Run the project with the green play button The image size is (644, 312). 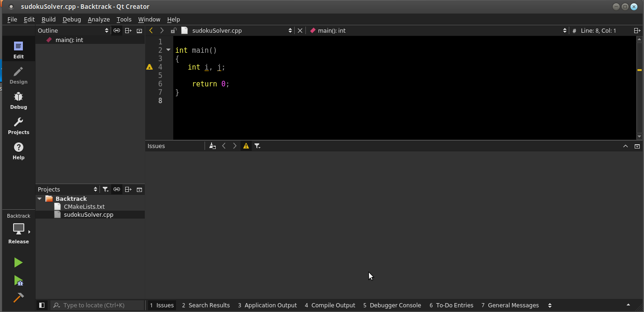point(18,262)
